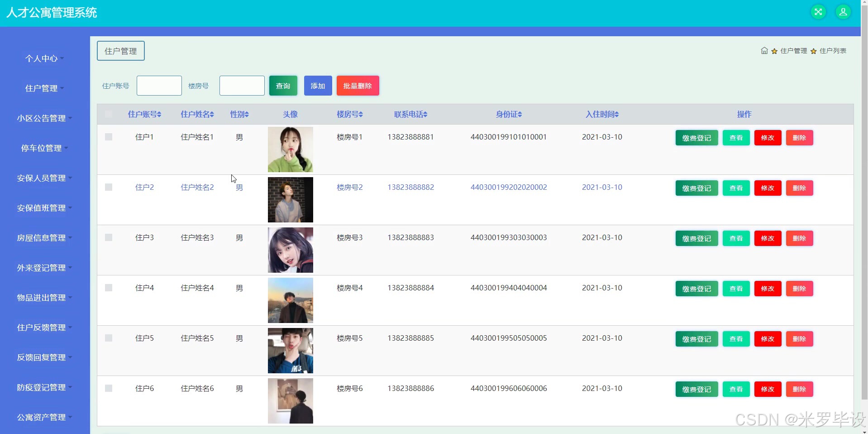Click the avatar photo of 住户1

point(291,149)
